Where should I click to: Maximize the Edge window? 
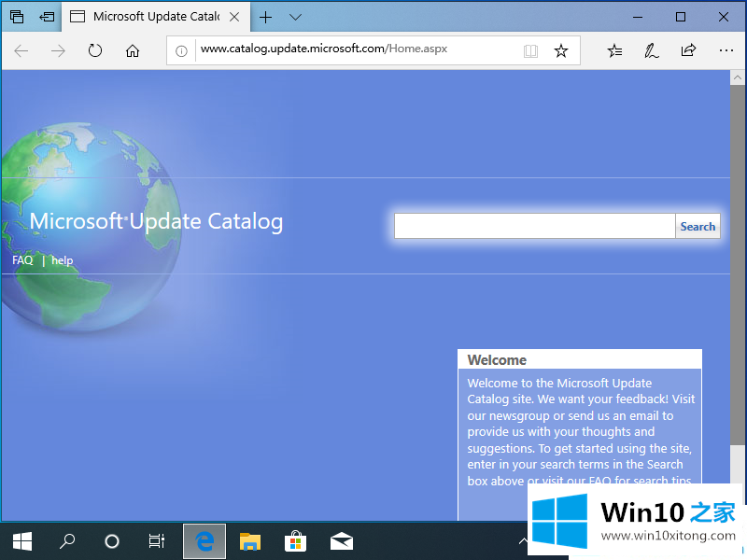[681, 17]
